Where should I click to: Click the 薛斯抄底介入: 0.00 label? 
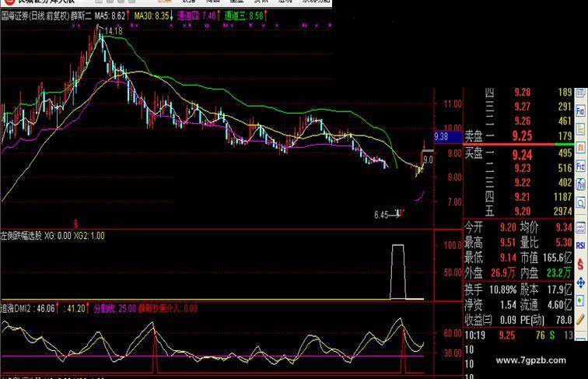point(168,308)
